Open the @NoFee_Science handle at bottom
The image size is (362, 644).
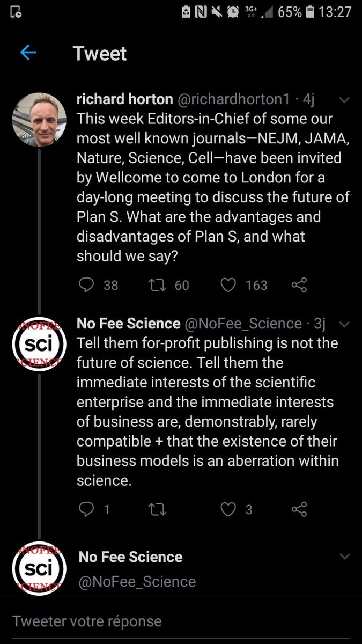(137, 581)
